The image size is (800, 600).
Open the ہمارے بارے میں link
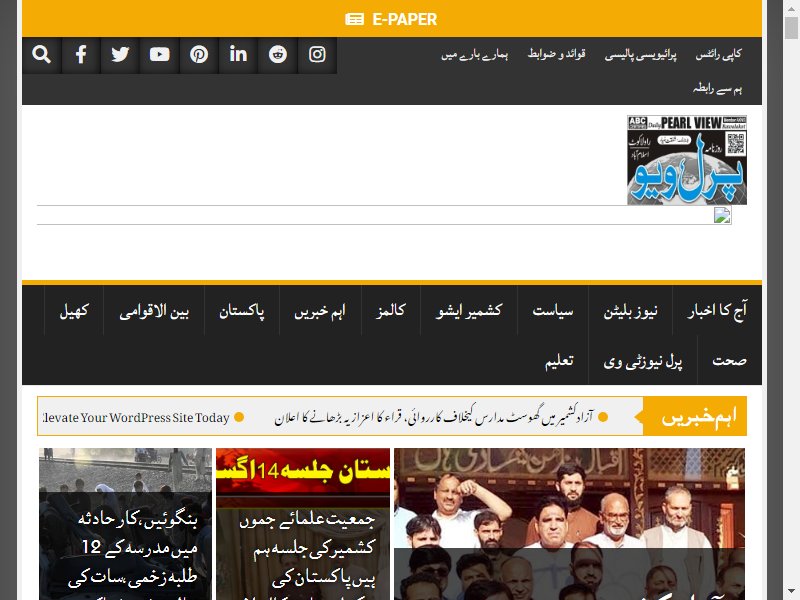[x=474, y=54]
